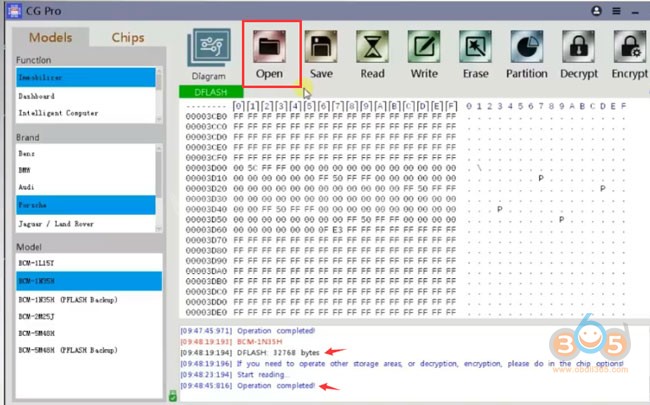Image resolution: width=650 pixels, height=405 pixels.
Task: Click the 'If you need to operate' log line
Action: point(401,364)
